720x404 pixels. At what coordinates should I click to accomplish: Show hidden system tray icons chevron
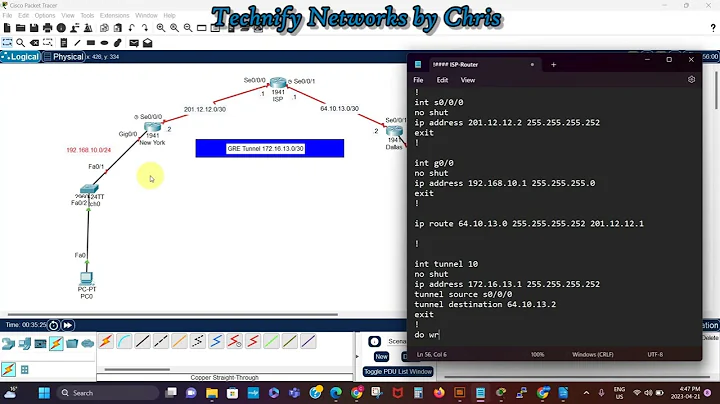[x=586, y=393]
